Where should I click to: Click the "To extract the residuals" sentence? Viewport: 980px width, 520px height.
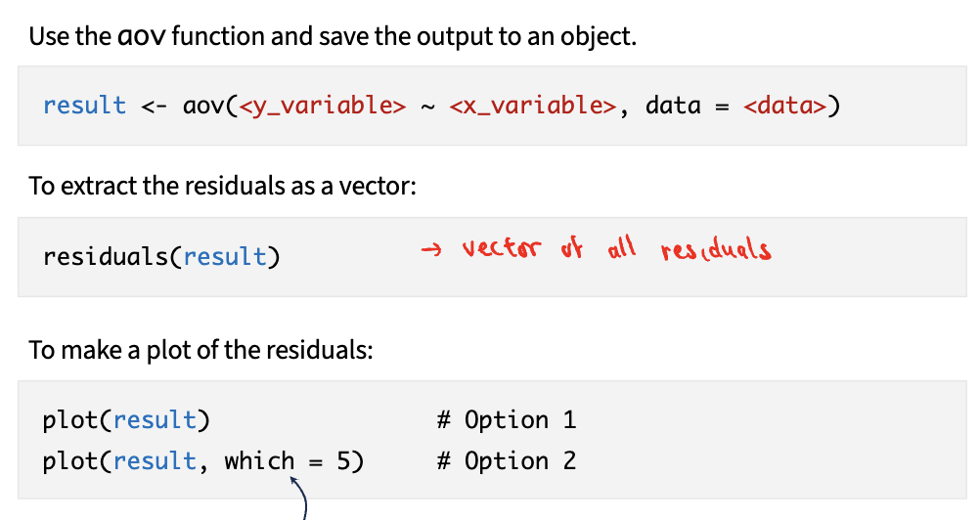(222, 186)
